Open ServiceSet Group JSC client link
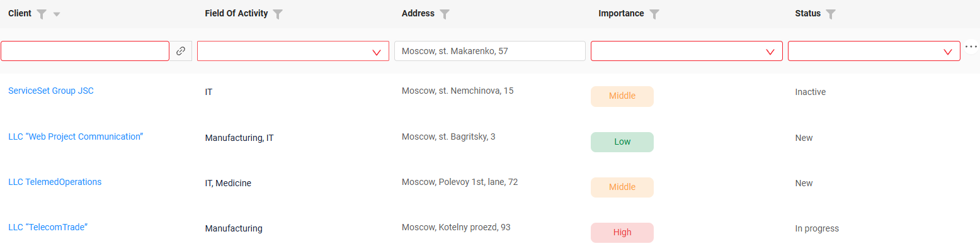This screenshot has height=251, width=980. point(51,91)
